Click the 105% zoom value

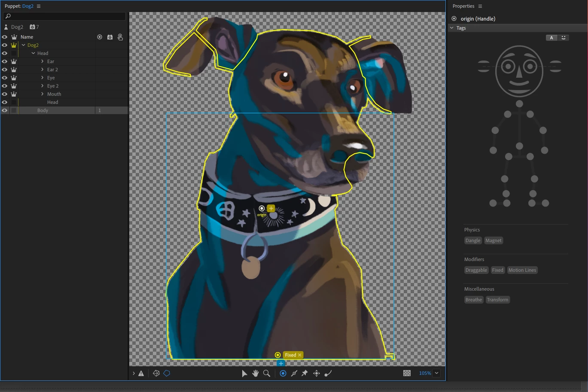tap(425, 374)
